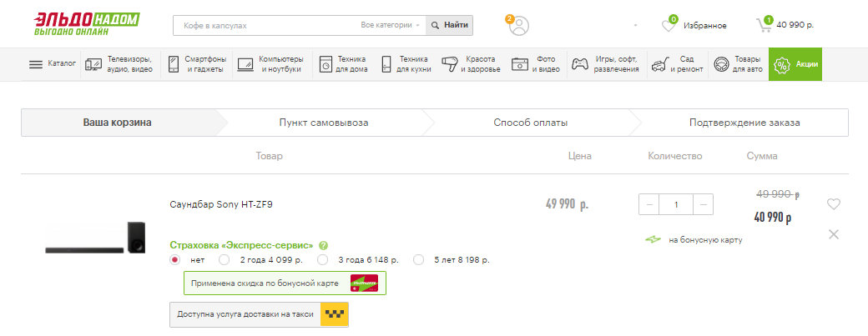Click the search input field

pyautogui.click(x=267, y=26)
